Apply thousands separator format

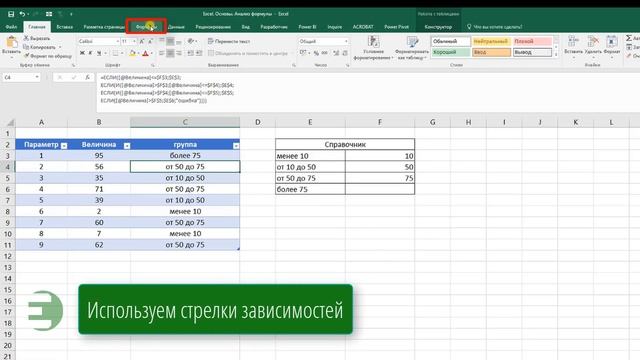pyautogui.click(x=324, y=53)
